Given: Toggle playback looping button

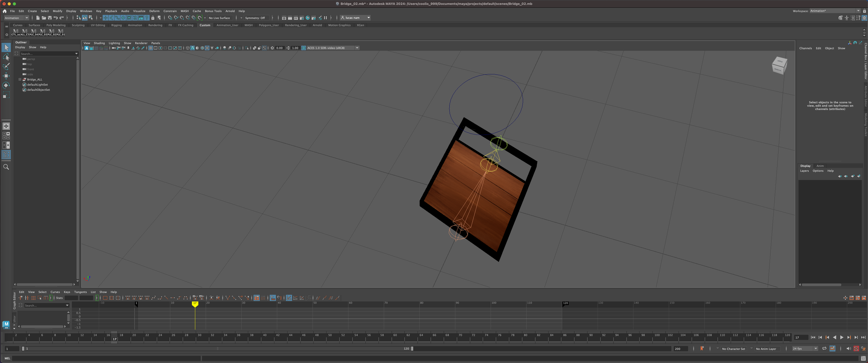Looking at the screenshot, I should click(824, 349).
